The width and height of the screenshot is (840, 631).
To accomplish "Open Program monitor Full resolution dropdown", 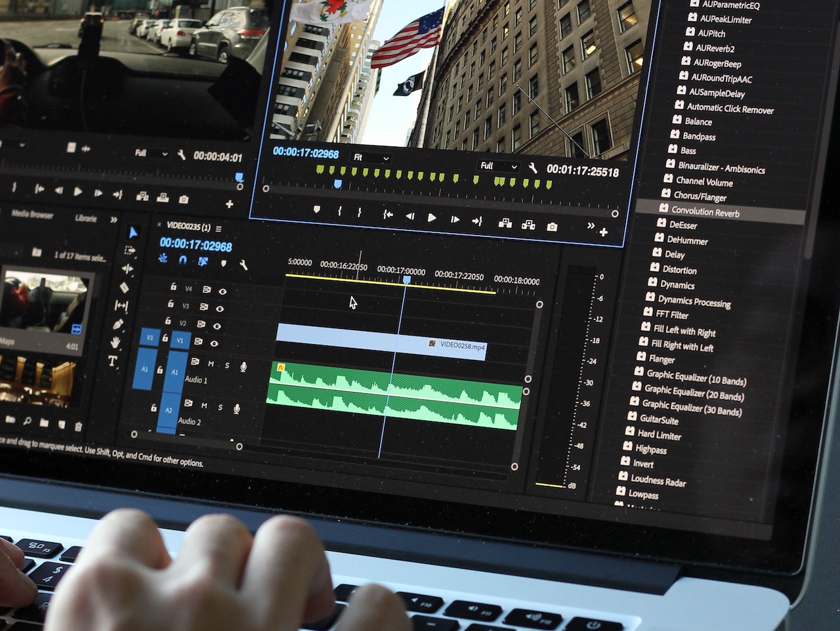I will tap(499, 166).
